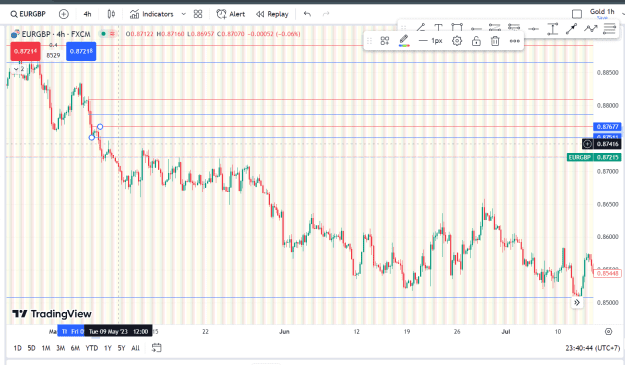Screen dimensions: 625x365
Task: Start bar Replay mode
Action: click(272, 14)
